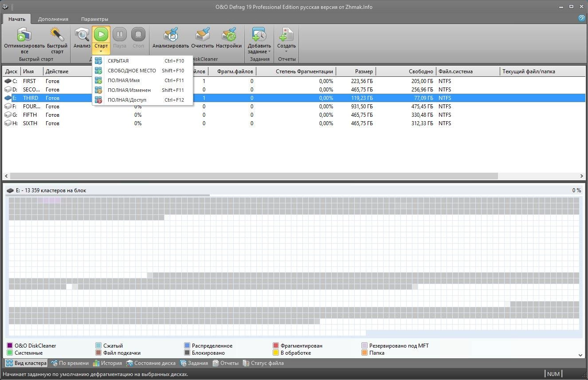
Task: Choose the СКРЫТАЯ defrag method
Action: point(142,61)
